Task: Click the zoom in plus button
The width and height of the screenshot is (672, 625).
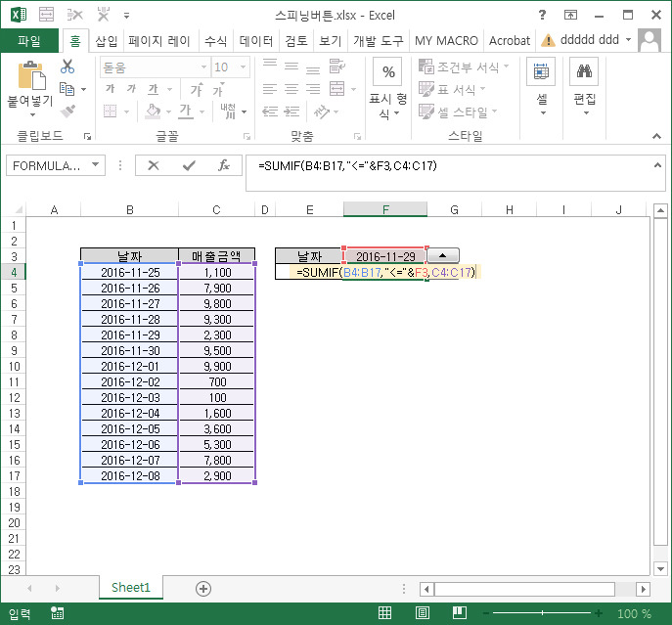Action: pyautogui.click(x=599, y=613)
